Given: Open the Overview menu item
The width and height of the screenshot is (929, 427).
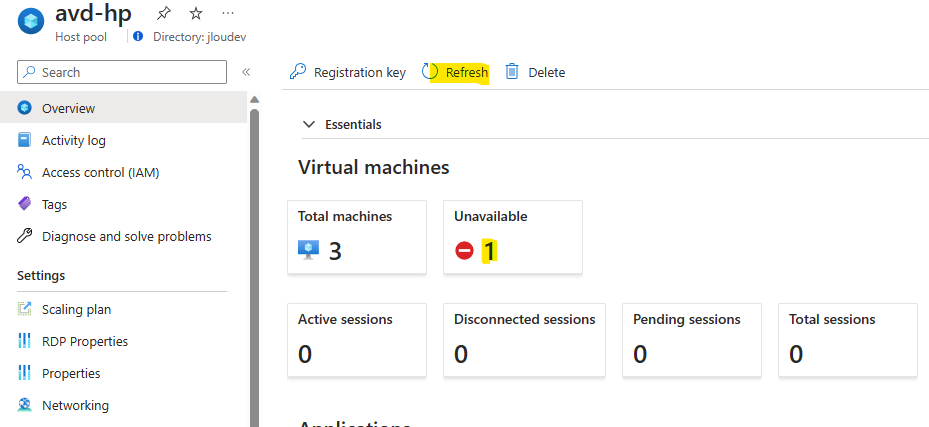Looking at the screenshot, I should point(123,108).
